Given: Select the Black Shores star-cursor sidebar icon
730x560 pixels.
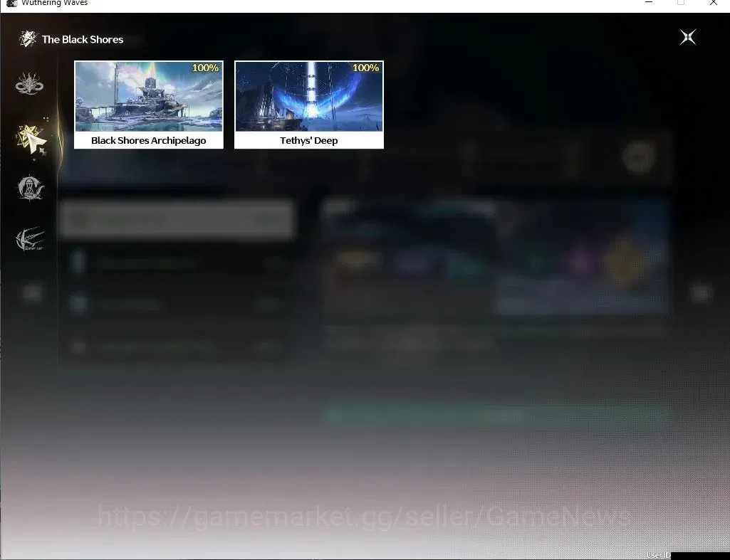Looking at the screenshot, I should (31, 139).
